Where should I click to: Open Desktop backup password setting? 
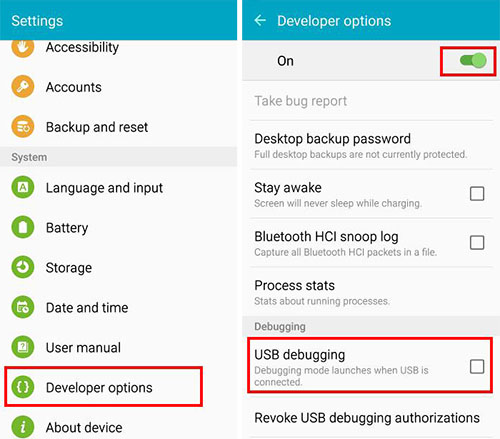click(x=371, y=145)
